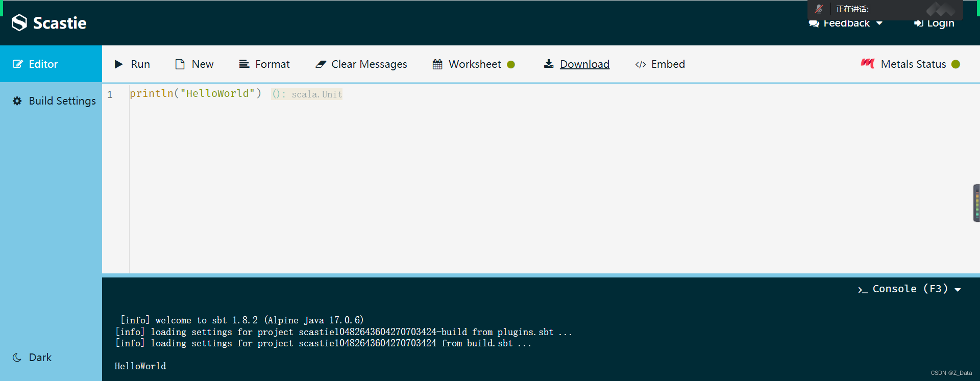The width and height of the screenshot is (980, 381).
Task: Click the Console prompt icon
Action: pos(863,290)
